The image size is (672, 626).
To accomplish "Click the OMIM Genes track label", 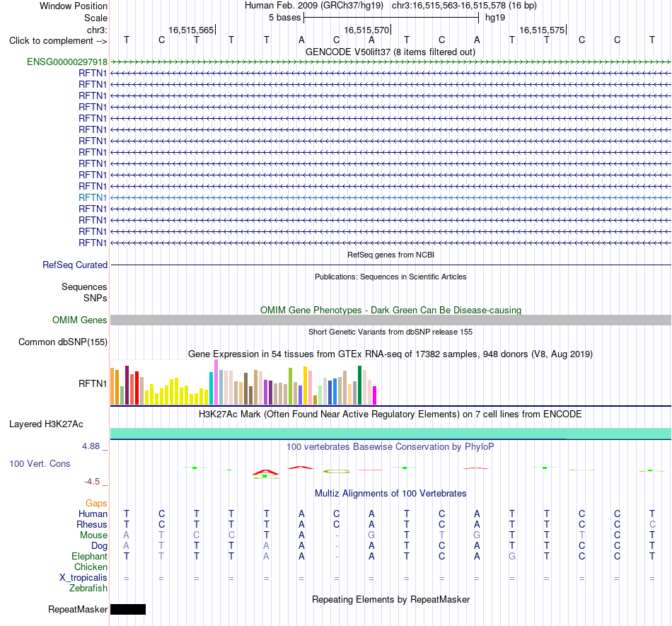I will [80, 320].
